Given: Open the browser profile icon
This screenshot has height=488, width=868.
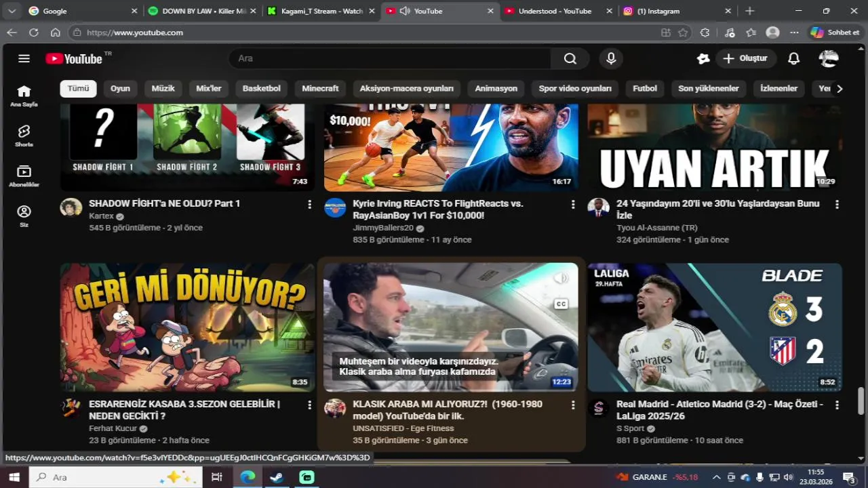Looking at the screenshot, I should coord(772,33).
